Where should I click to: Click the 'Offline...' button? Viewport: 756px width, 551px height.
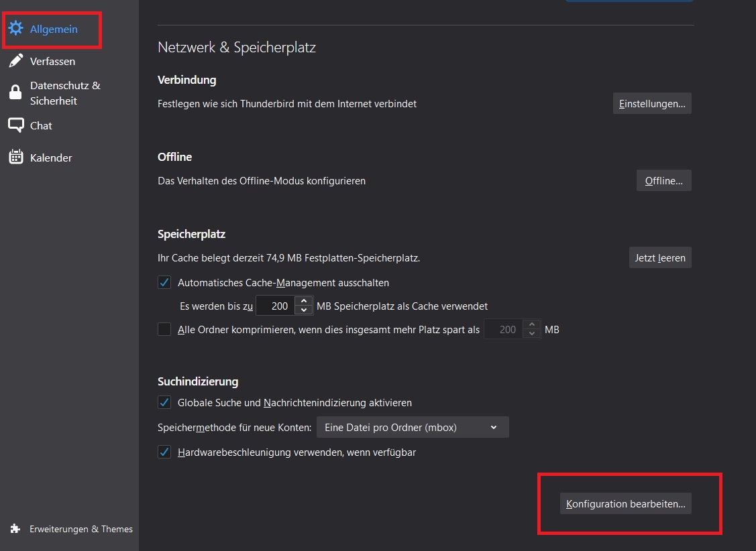(663, 181)
